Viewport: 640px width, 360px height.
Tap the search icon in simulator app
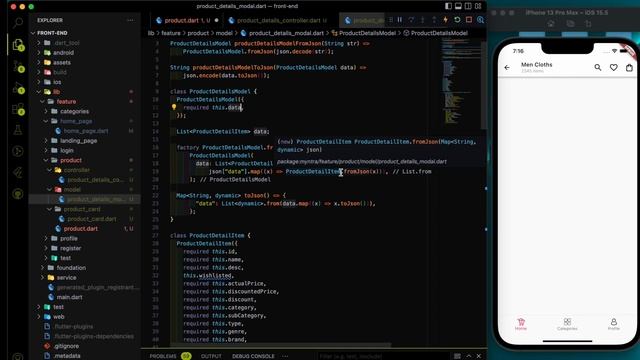point(598,67)
